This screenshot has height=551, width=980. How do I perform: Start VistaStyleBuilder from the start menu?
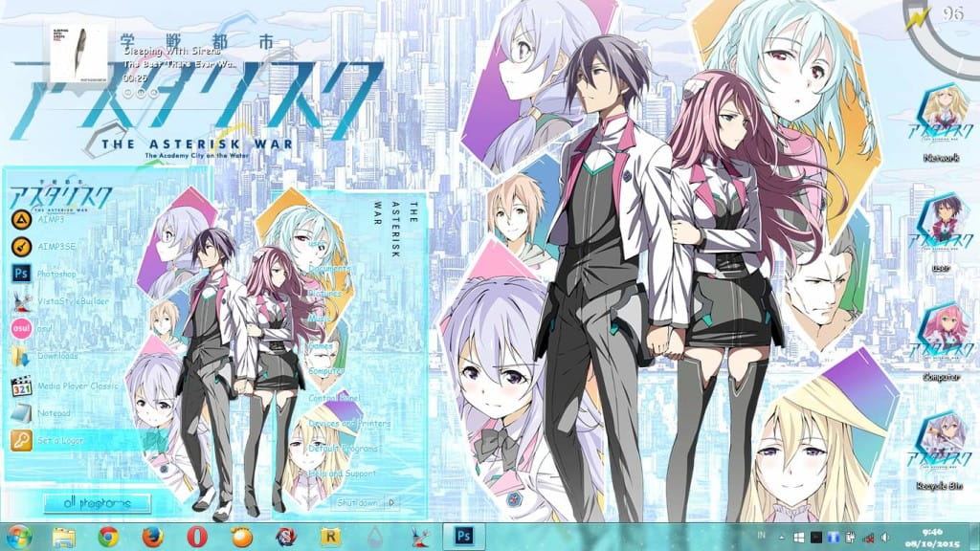click(x=72, y=300)
